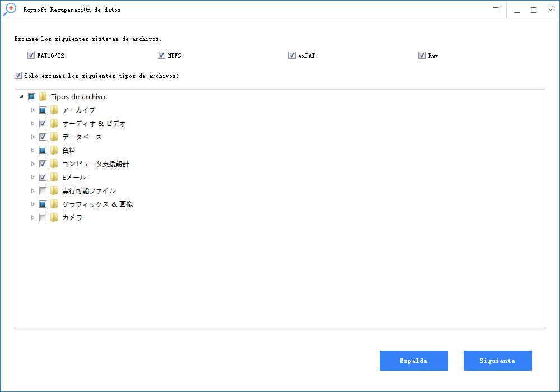Expand the グラフィックス & 画像 node
Viewport: 560px width, 392px height.
pos(32,204)
